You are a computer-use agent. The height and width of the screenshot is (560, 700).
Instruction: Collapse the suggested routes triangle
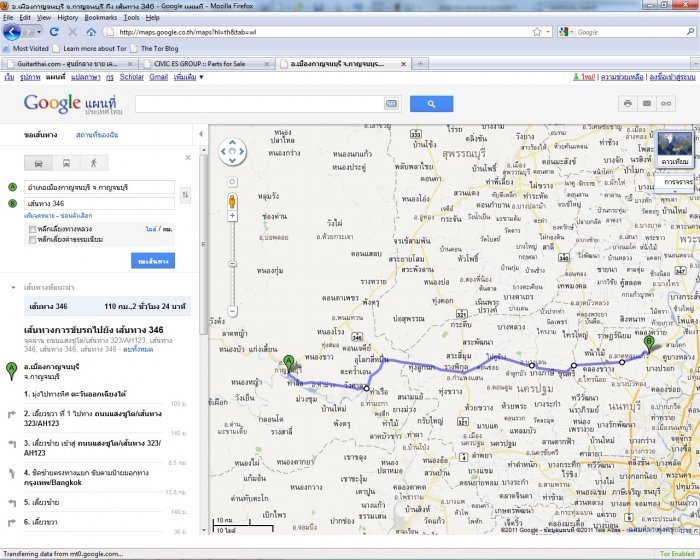[13, 288]
